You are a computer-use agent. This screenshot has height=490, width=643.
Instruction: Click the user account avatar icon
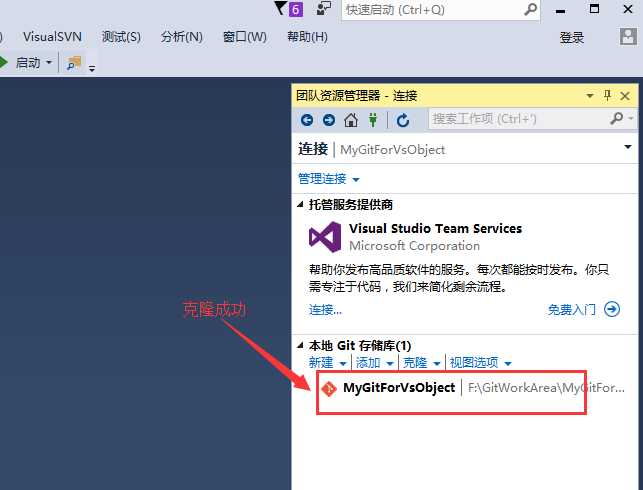tap(628, 37)
